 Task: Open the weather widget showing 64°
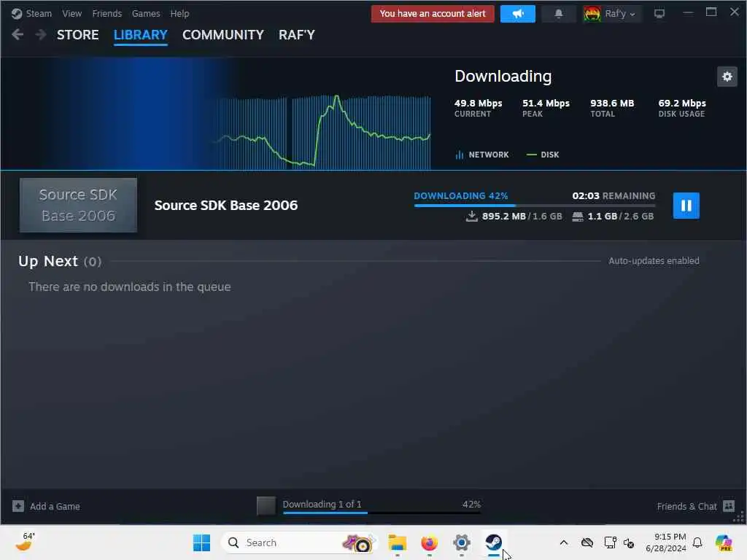pyautogui.click(x=26, y=542)
